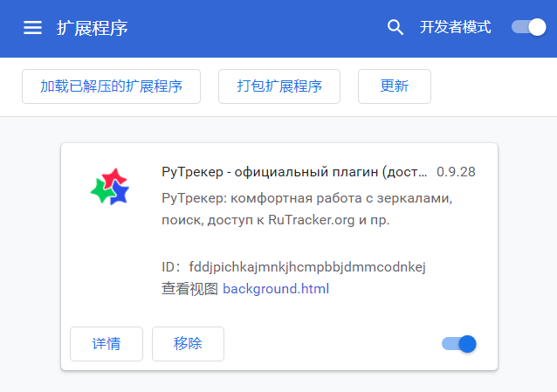Click the РуТрекер colored stars extension icon
This screenshot has height=392, width=557.
[110, 187]
